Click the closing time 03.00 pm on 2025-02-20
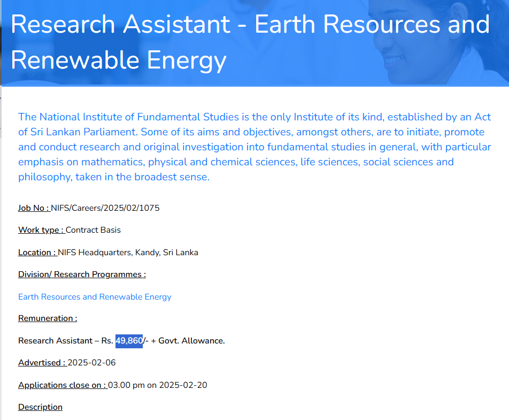Image resolution: width=509 pixels, height=420 pixels. click(x=158, y=385)
